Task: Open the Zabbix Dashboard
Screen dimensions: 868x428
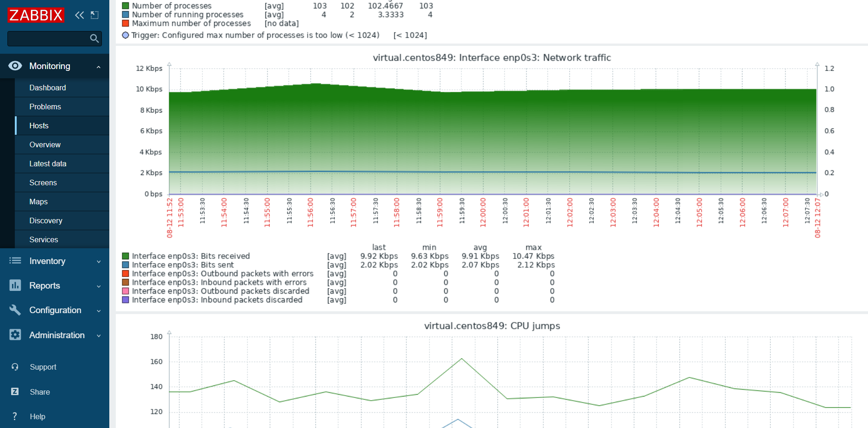Action: pyautogui.click(x=48, y=88)
